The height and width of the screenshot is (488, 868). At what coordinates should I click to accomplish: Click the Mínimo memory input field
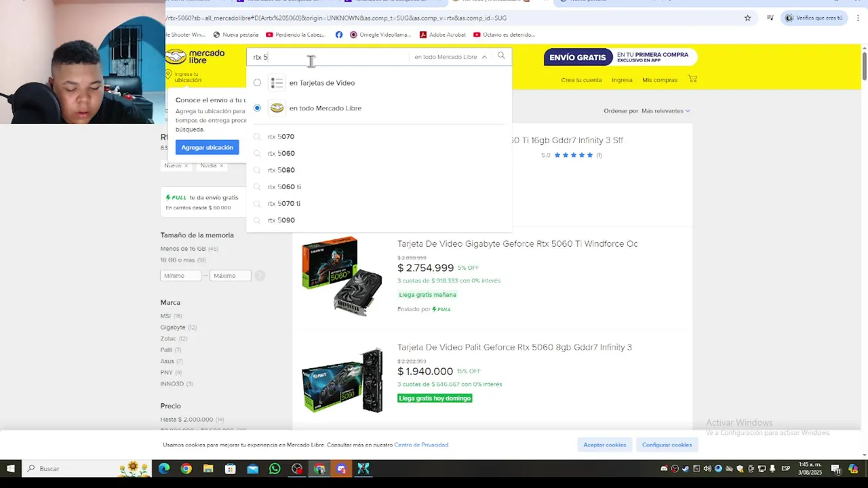click(x=180, y=276)
